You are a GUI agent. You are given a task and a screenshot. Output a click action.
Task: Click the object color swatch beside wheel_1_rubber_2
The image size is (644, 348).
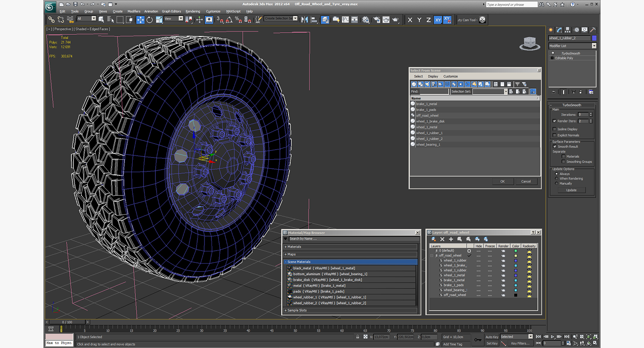594,38
